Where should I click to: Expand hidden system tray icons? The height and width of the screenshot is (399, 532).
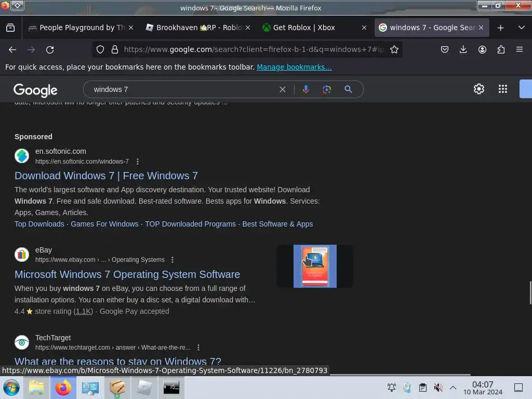pyautogui.click(x=453, y=387)
